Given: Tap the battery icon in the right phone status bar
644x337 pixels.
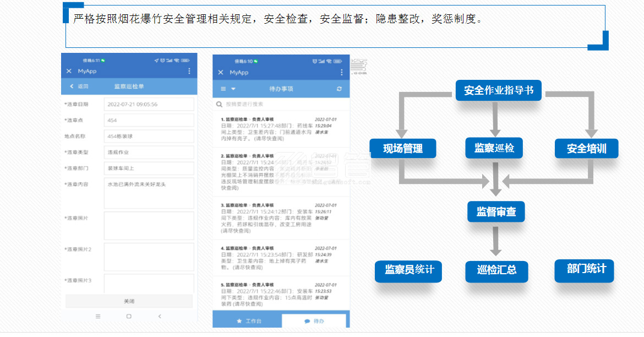Looking at the screenshot, I should pos(337,61).
